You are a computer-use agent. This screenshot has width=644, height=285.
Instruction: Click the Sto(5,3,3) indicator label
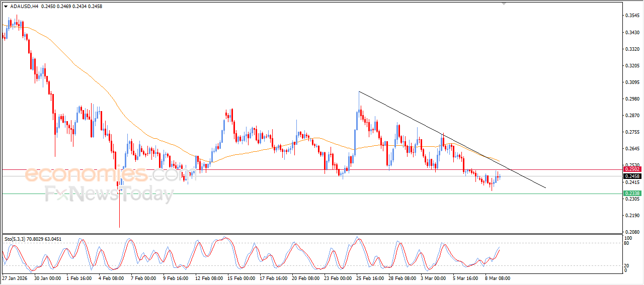15,239
